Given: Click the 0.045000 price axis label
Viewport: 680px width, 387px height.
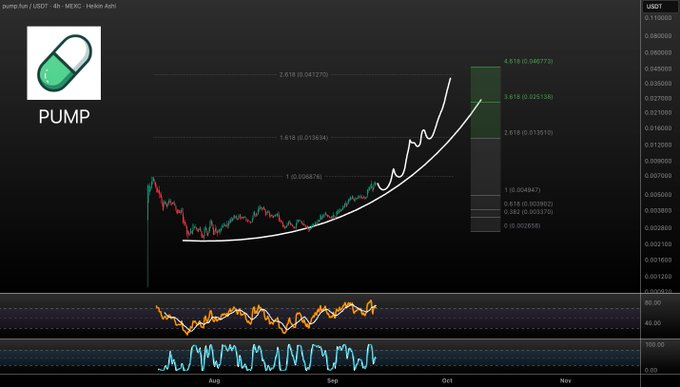Looking at the screenshot, I should (658, 69).
